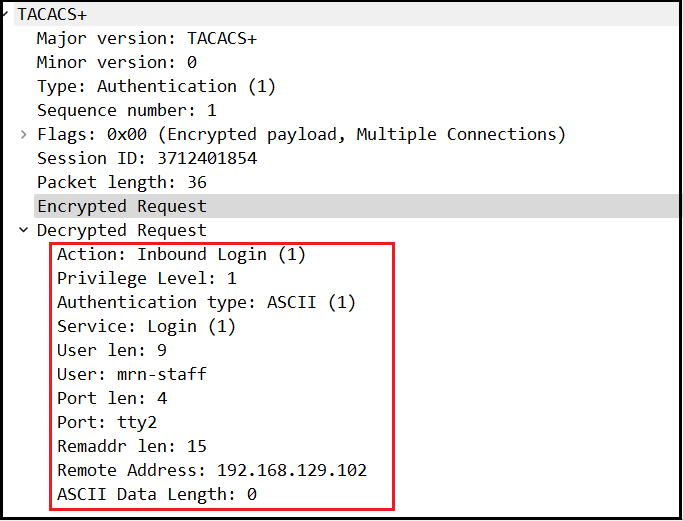Screen dimensions: 683x521
Task: Select the Sequence number: 1 row
Action: coord(126,110)
